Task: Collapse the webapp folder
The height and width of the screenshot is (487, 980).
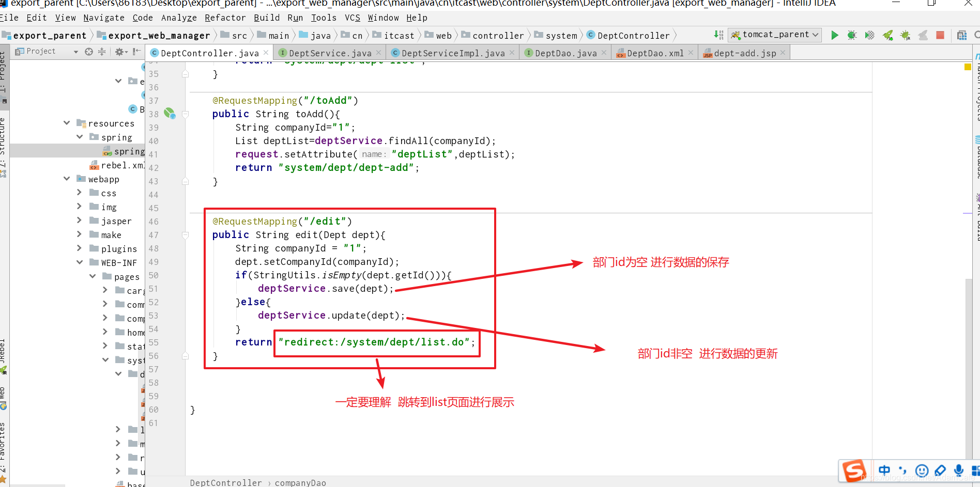Action: tap(67, 179)
